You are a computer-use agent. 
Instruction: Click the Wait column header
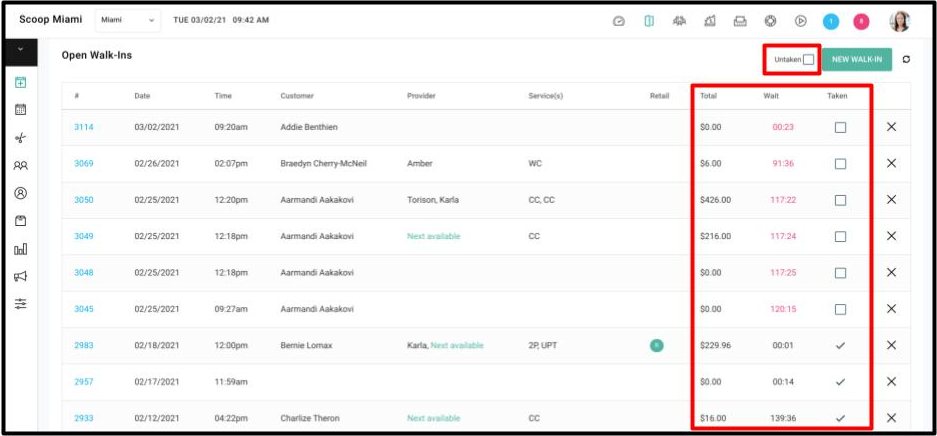771,96
